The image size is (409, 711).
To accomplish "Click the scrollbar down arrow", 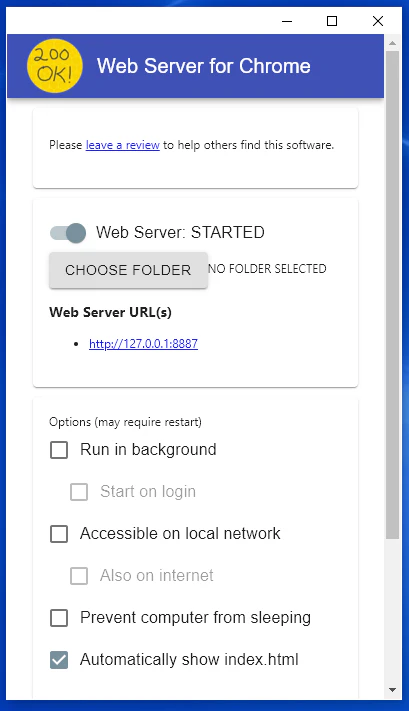I will [x=393, y=690].
